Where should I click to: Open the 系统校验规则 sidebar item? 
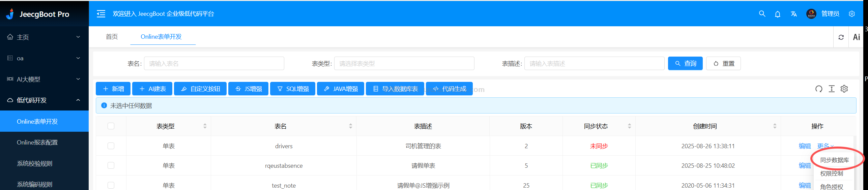click(x=44, y=163)
